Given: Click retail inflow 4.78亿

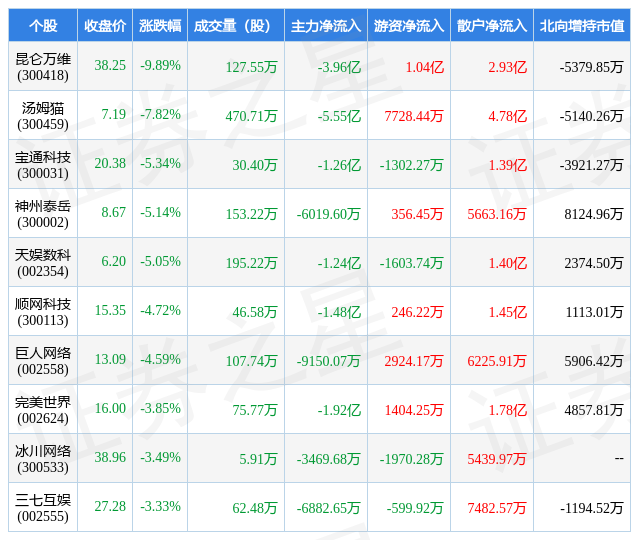Looking at the screenshot, I should point(507,116).
